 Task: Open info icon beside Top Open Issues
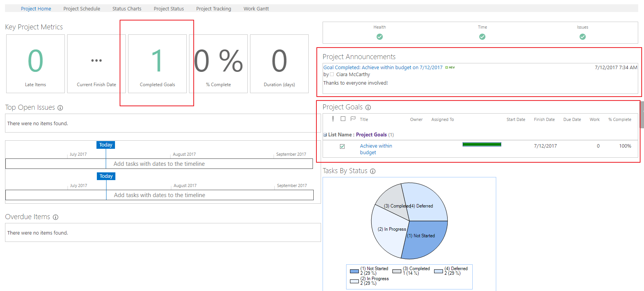click(x=60, y=108)
